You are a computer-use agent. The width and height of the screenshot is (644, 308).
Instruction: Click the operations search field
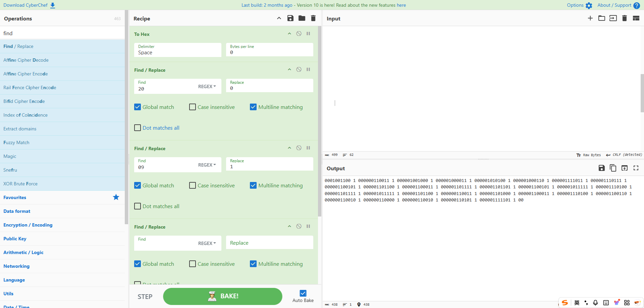(x=62, y=33)
